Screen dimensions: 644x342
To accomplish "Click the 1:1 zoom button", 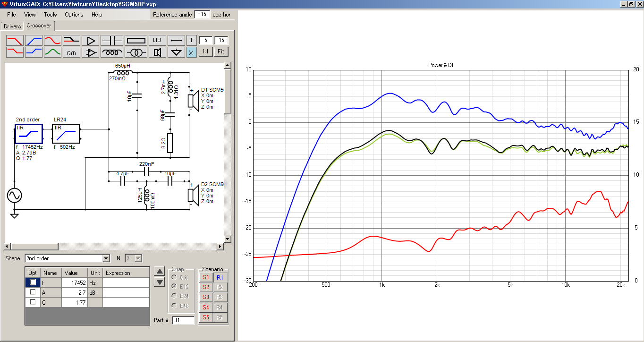I will (205, 52).
